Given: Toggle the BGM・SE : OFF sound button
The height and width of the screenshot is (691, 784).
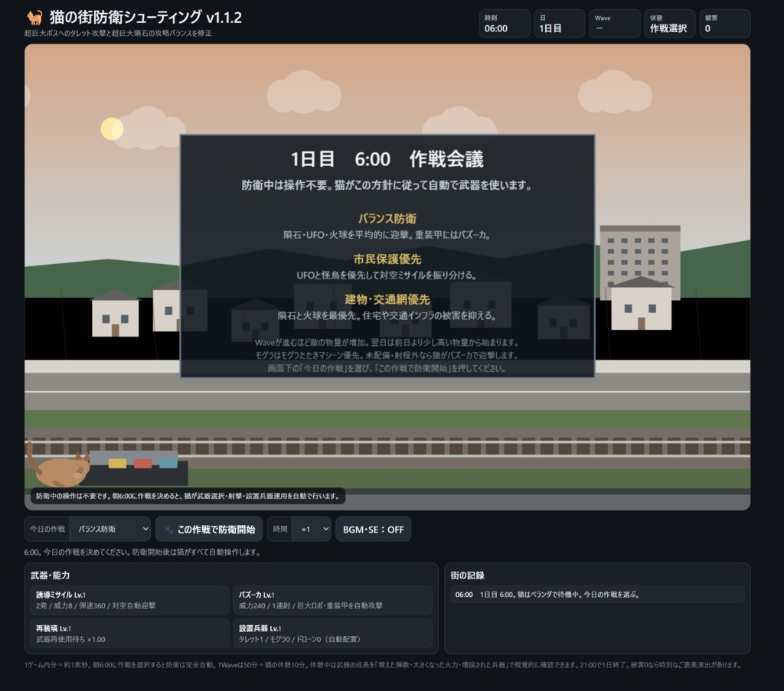Looking at the screenshot, I should (373, 529).
